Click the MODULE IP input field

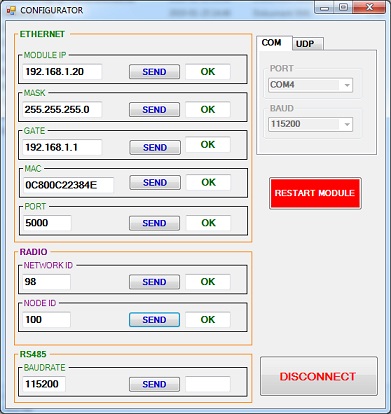coord(62,72)
